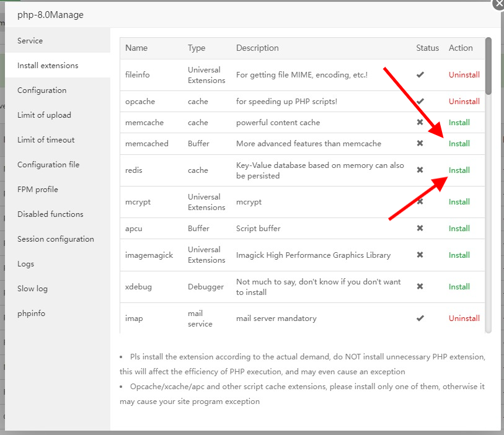Open the Service section

tap(29, 40)
